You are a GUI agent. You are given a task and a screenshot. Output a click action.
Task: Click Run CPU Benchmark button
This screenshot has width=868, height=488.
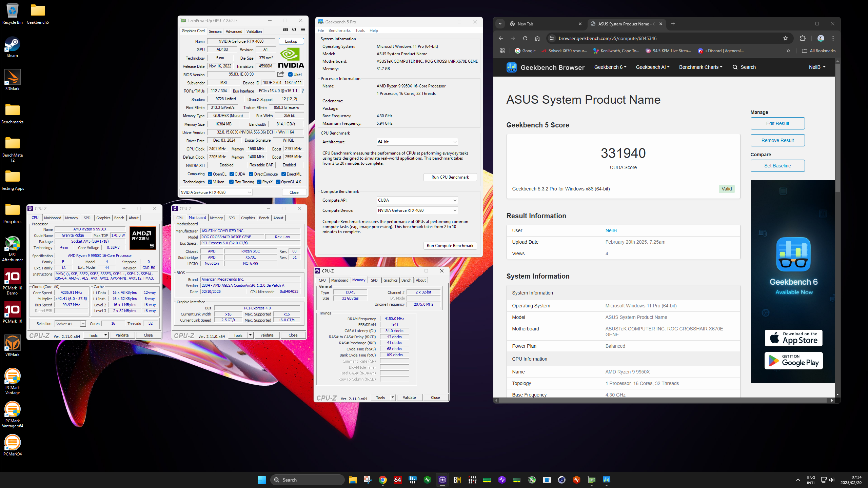[450, 177]
